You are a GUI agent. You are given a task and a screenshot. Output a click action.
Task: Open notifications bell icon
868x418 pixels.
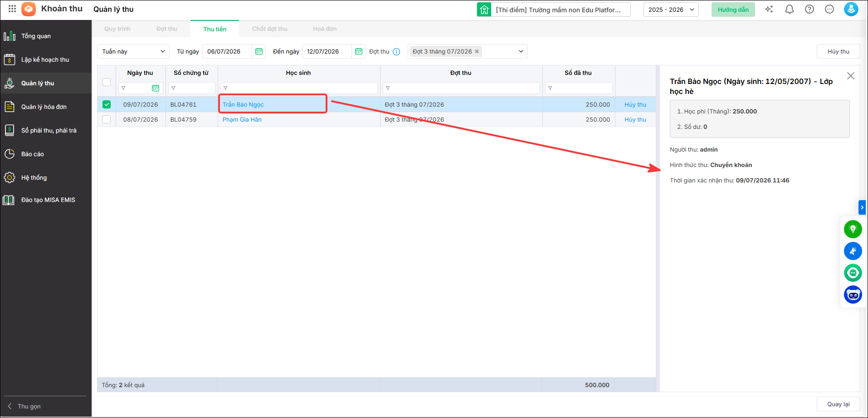tap(790, 9)
